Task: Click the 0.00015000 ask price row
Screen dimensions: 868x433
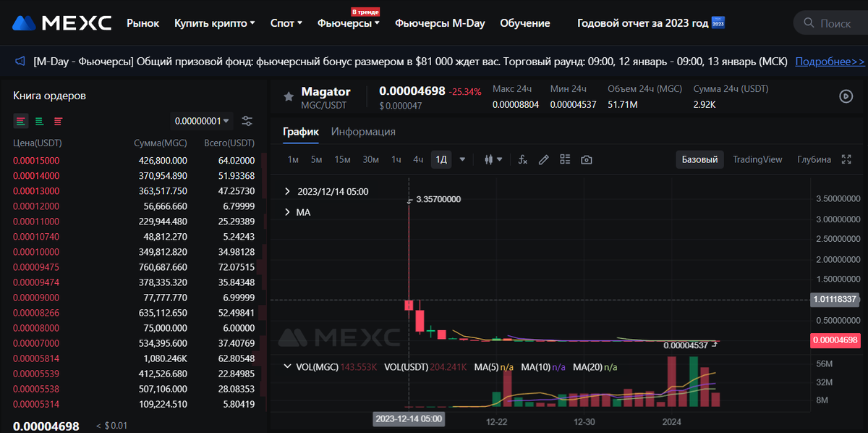Action: coord(135,160)
